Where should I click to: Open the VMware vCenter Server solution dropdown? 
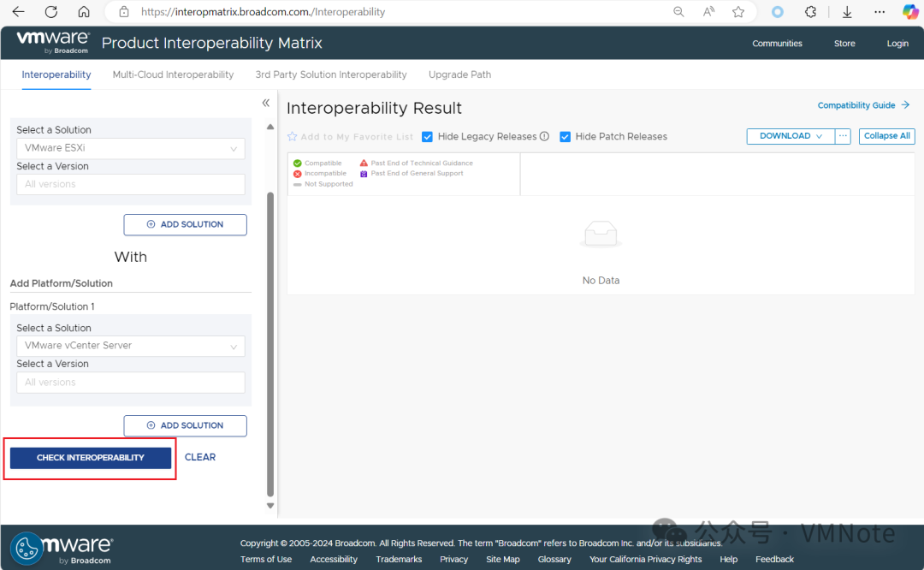[131, 346]
